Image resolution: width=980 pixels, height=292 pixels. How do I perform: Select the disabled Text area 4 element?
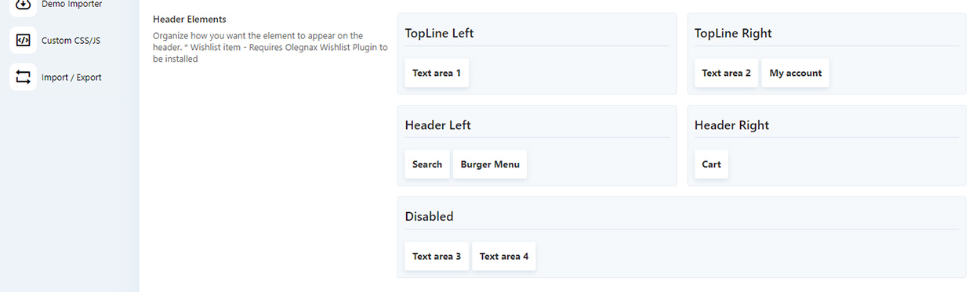click(504, 256)
